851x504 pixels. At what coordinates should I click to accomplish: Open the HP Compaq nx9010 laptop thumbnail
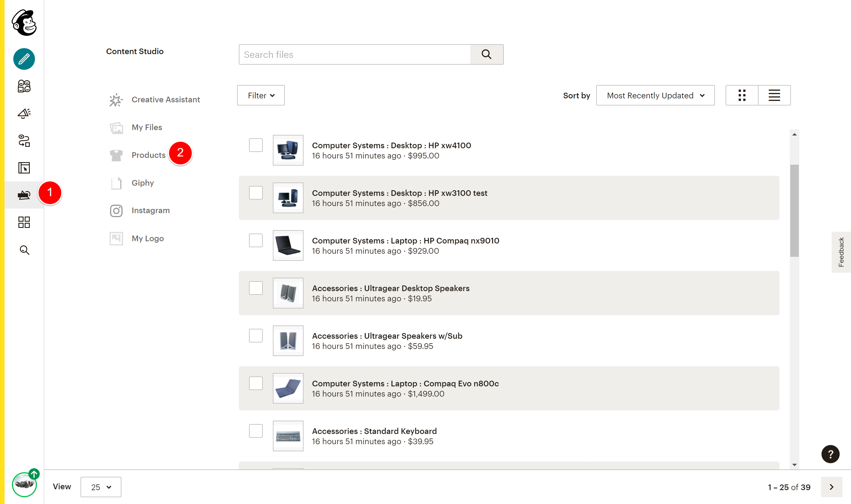click(288, 245)
